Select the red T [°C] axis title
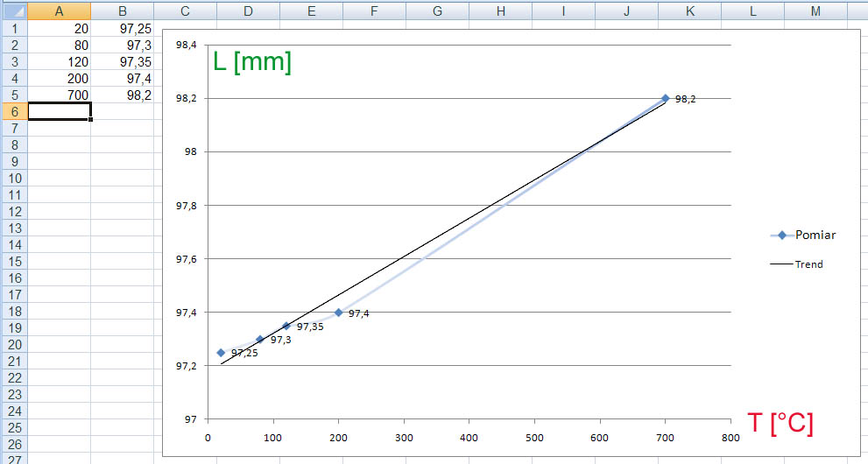 (780, 424)
